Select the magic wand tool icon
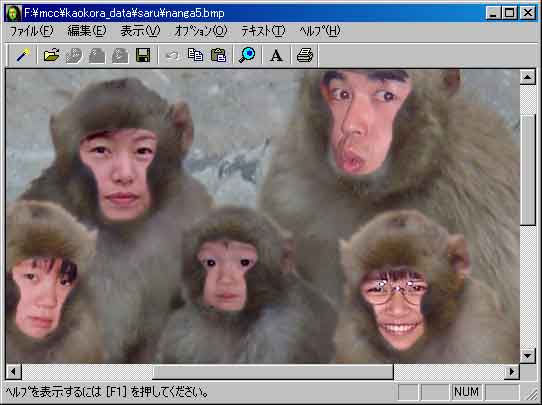Screen dimensions: 542x405 point(24,55)
